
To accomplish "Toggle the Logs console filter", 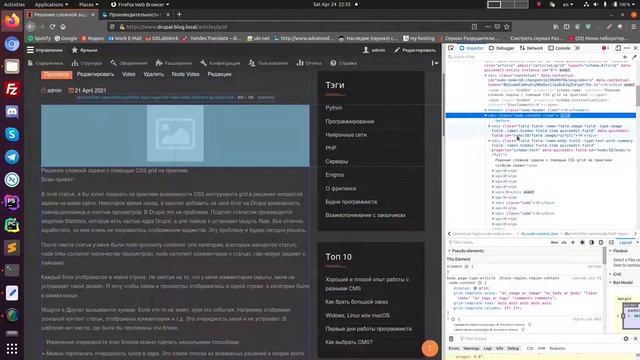I will point(488,349).
